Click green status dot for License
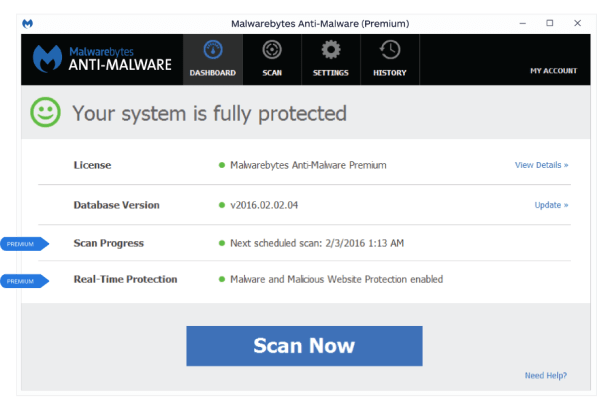 (x=222, y=165)
